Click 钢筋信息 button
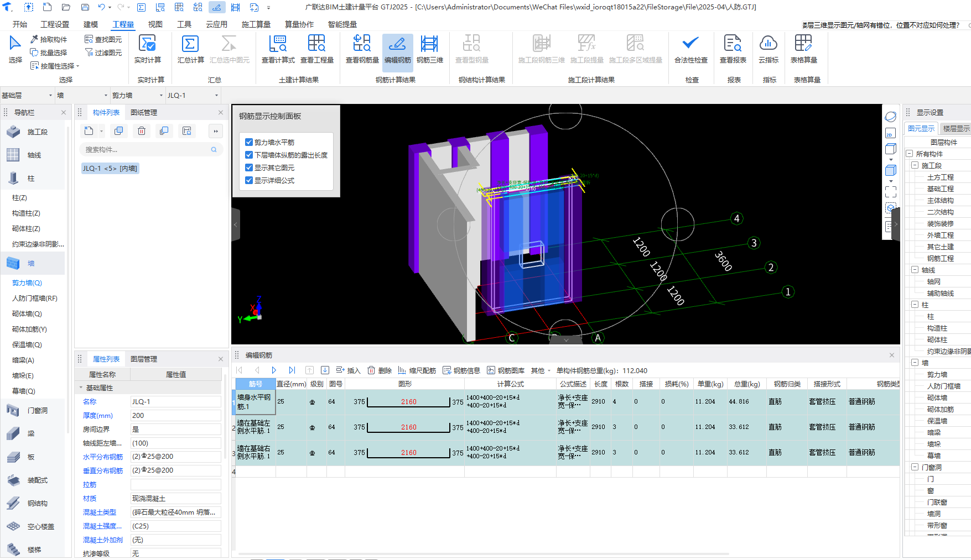This screenshot has height=560, width=971. click(461, 370)
